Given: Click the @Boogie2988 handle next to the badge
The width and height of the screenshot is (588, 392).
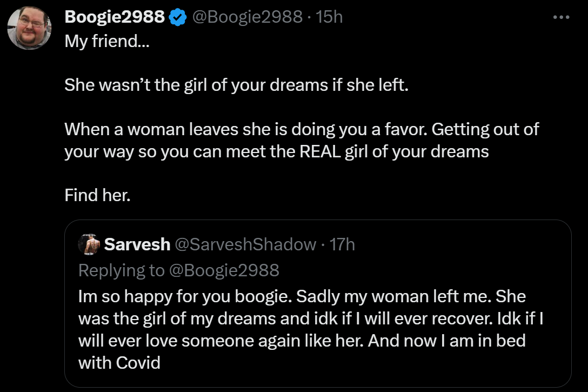Looking at the screenshot, I should tap(248, 17).
